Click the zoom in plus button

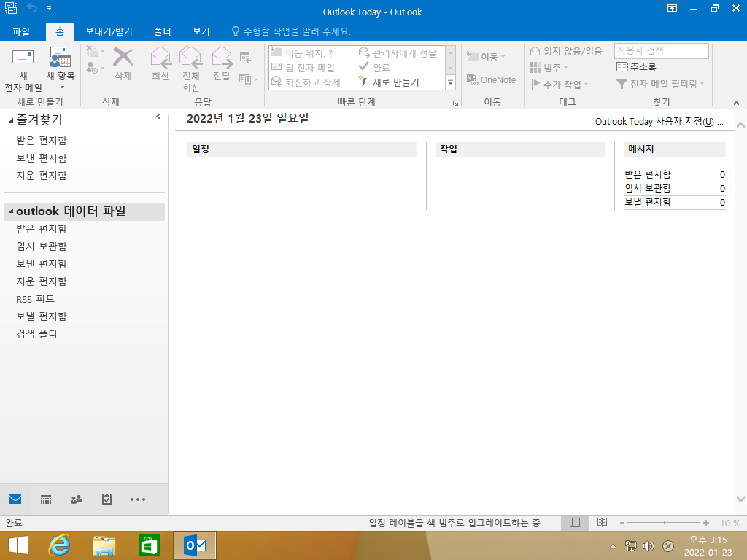705,522
